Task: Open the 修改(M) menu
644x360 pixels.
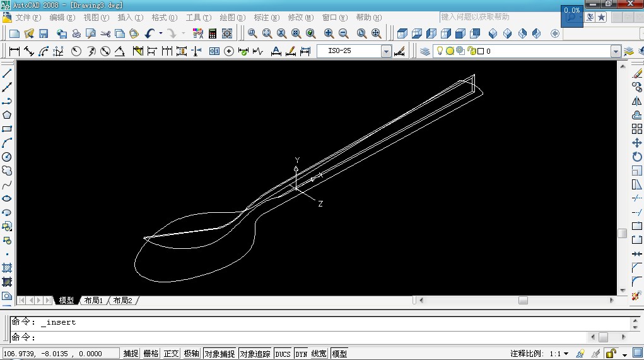Action: [301, 17]
